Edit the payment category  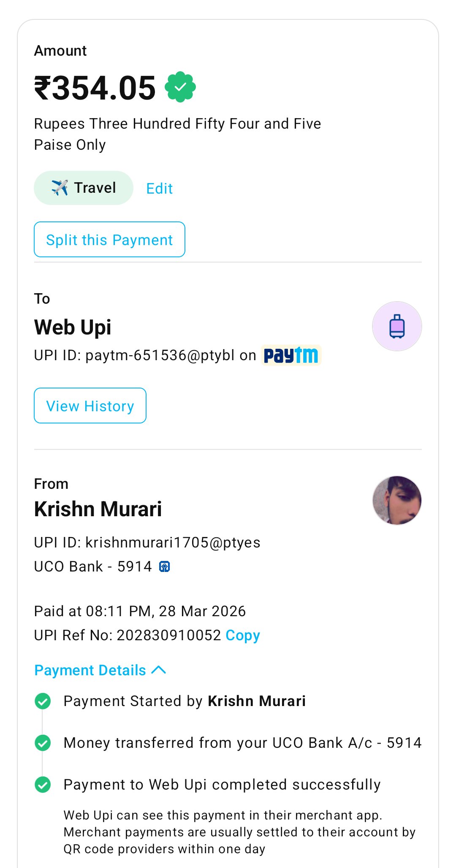click(160, 189)
